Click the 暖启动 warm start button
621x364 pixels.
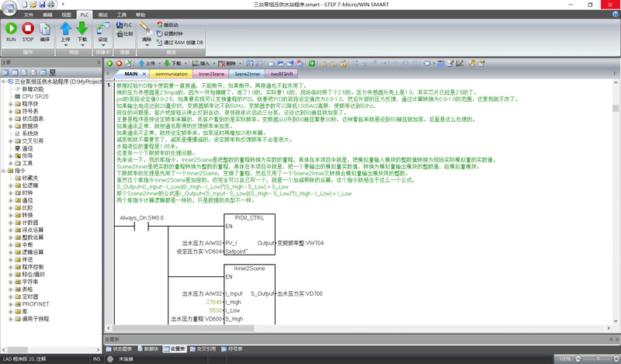168,25
